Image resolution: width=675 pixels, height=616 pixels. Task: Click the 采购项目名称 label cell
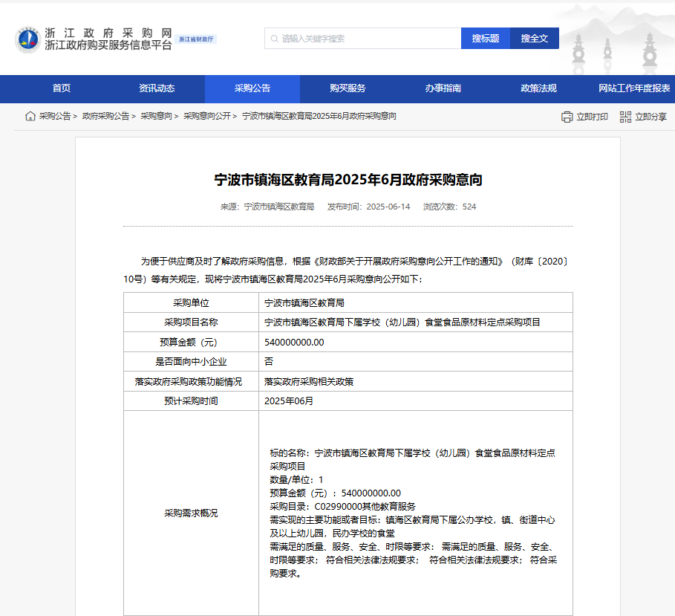[x=191, y=322]
